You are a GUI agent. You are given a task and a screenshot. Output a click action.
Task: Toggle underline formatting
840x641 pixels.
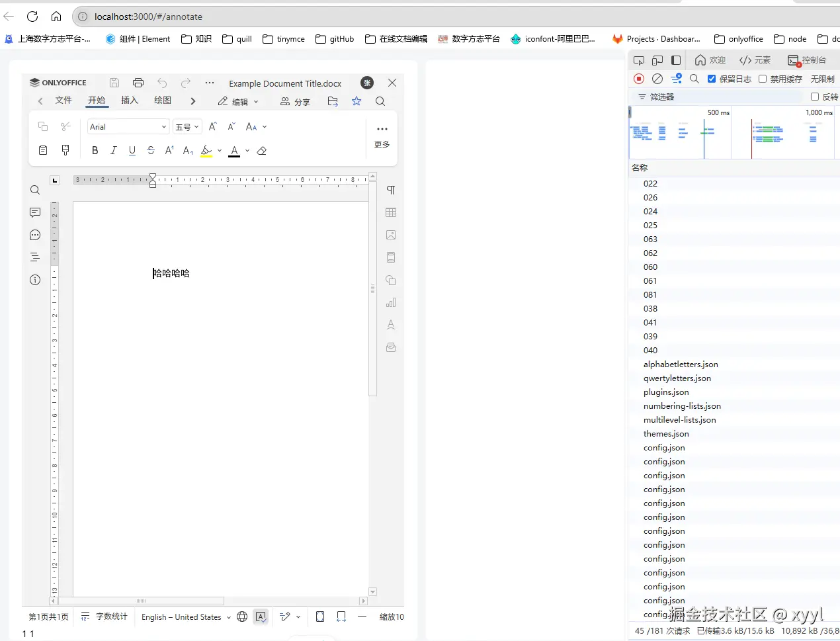132,150
